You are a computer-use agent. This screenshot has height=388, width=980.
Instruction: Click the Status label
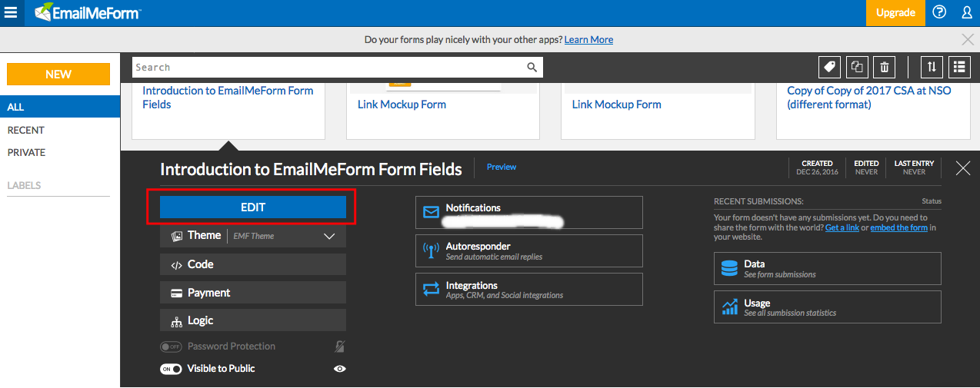pos(932,201)
